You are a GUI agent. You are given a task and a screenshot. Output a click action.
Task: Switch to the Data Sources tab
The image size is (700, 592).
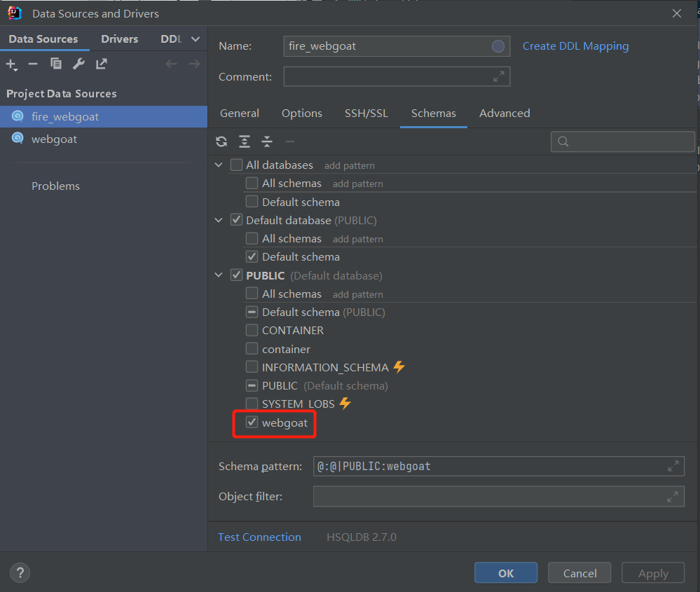(43, 39)
